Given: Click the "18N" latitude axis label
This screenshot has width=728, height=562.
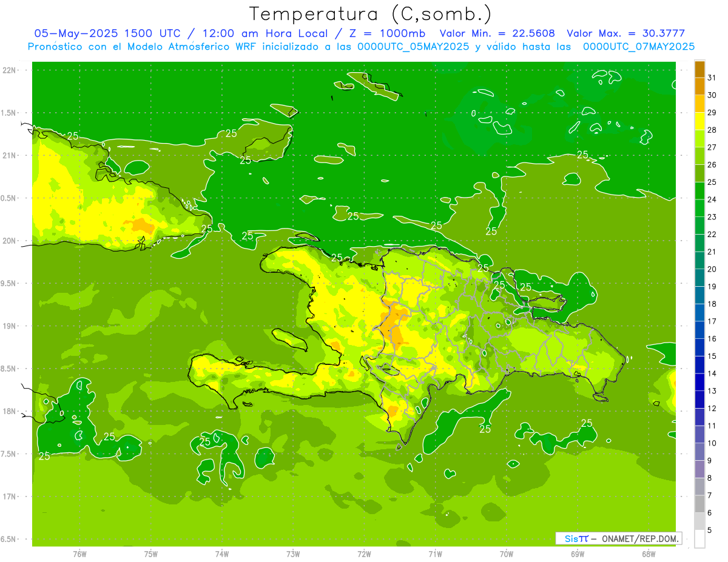Looking at the screenshot, I should pos(10,411).
